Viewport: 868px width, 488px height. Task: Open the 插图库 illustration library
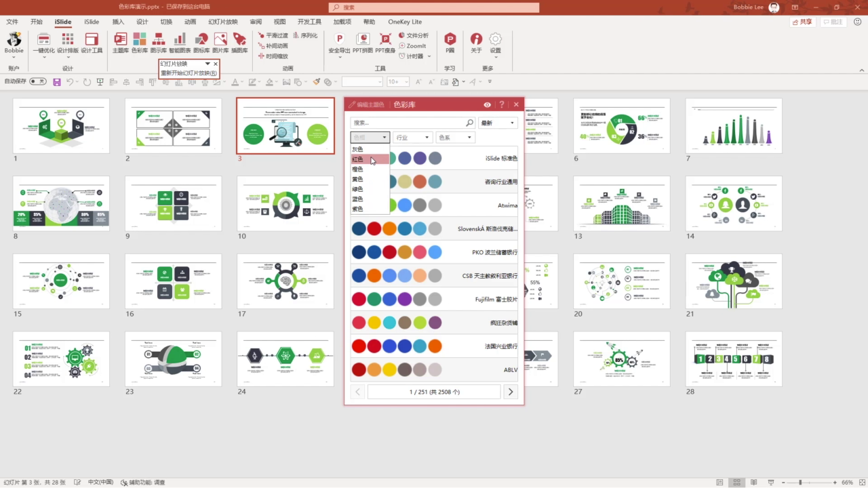point(239,43)
